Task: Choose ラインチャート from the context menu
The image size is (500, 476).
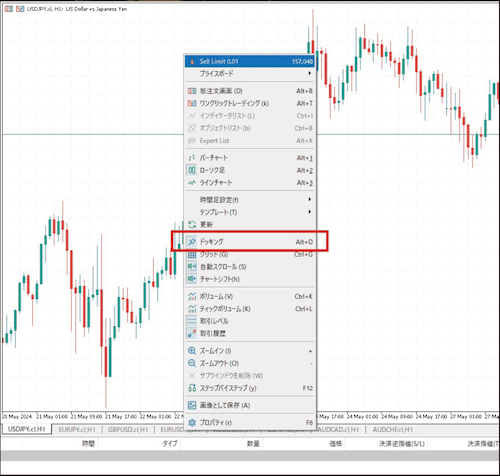Action: (x=249, y=183)
